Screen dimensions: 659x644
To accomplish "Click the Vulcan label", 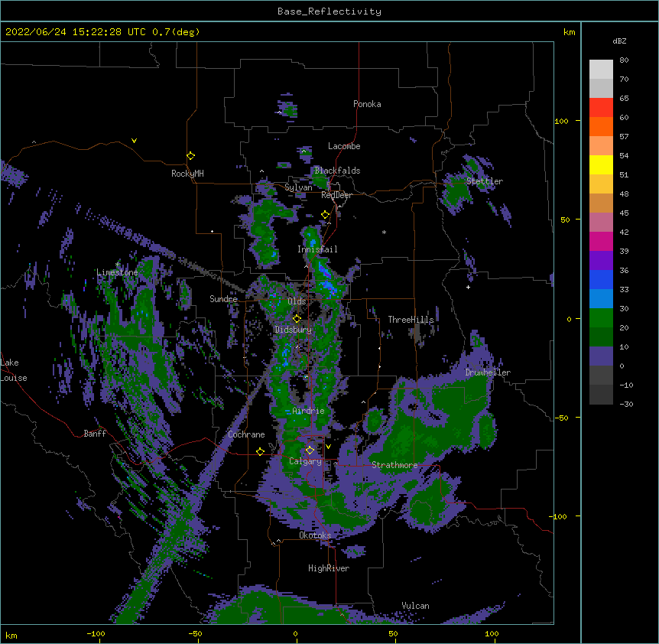I will (x=415, y=606).
